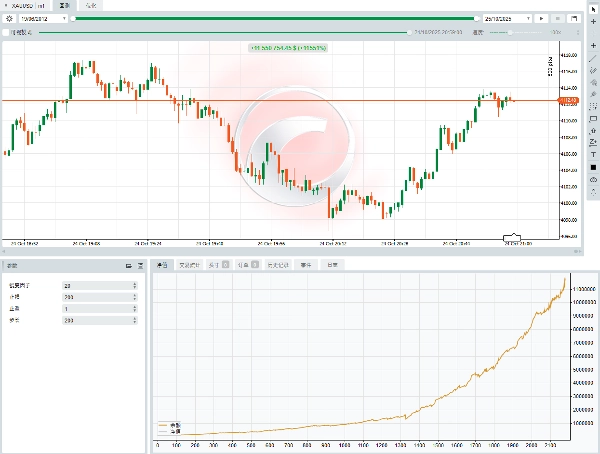Image resolution: width=600 pixels, height=454 pixels.
Task: Click the backtest date range slider
Action: [x=275, y=18]
